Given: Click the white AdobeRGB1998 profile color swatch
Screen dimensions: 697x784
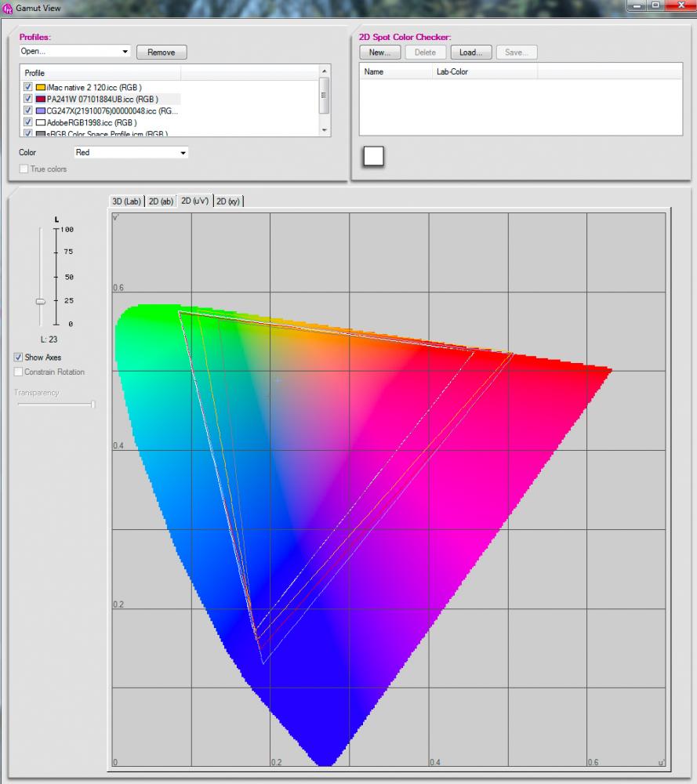Looking at the screenshot, I should [x=41, y=122].
